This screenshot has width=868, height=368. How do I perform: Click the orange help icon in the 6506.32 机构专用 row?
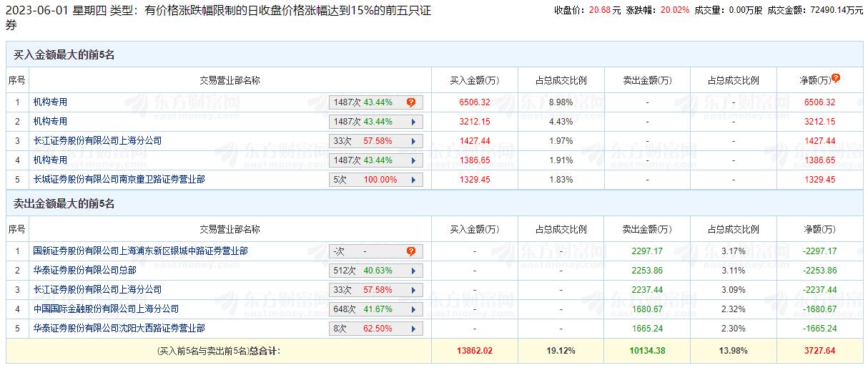411,102
